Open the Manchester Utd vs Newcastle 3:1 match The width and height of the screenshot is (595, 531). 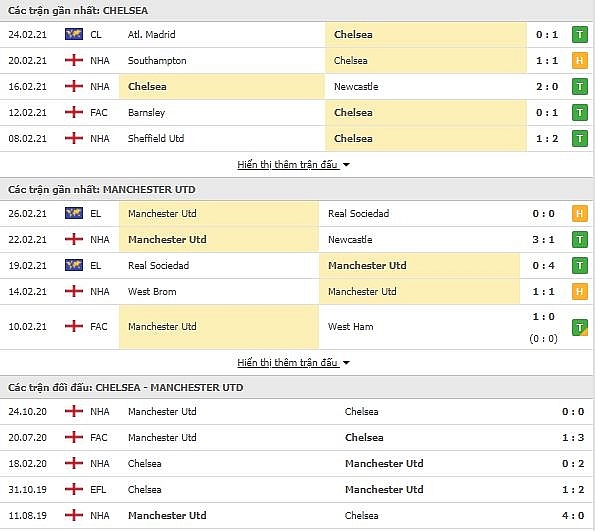pos(298,240)
